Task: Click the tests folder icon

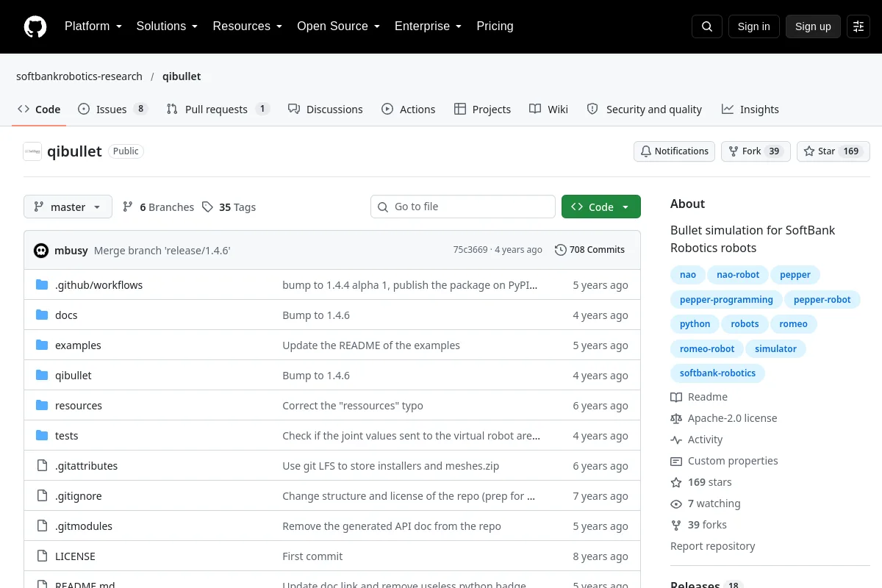Action: click(x=42, y=436)
